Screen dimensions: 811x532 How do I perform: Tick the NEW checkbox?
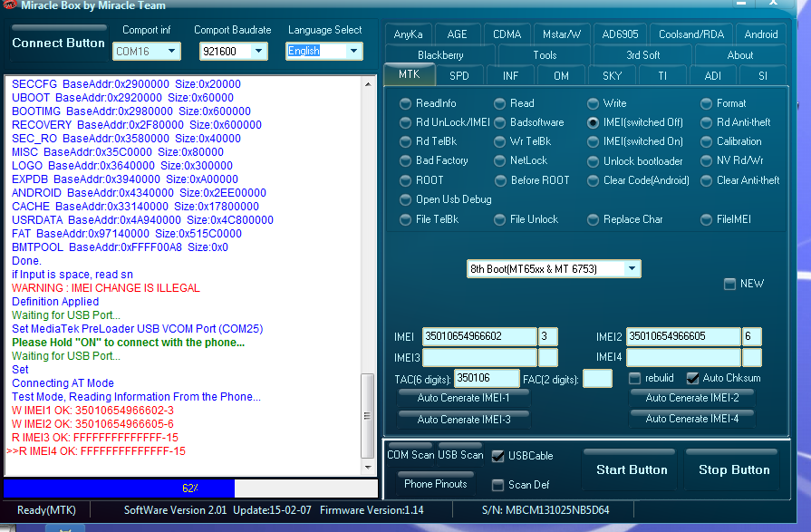(729, 284)
